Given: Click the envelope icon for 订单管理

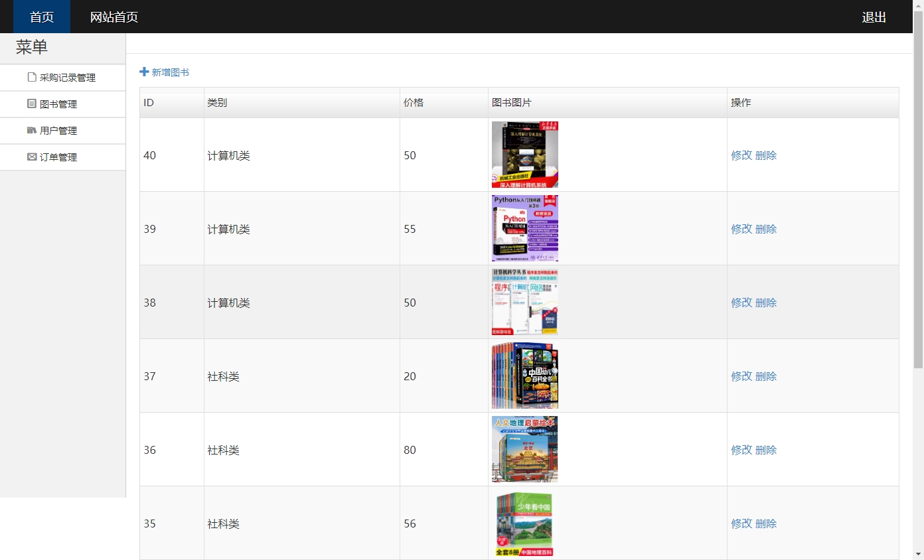Looking at the screenshot, I should (32, 157).
